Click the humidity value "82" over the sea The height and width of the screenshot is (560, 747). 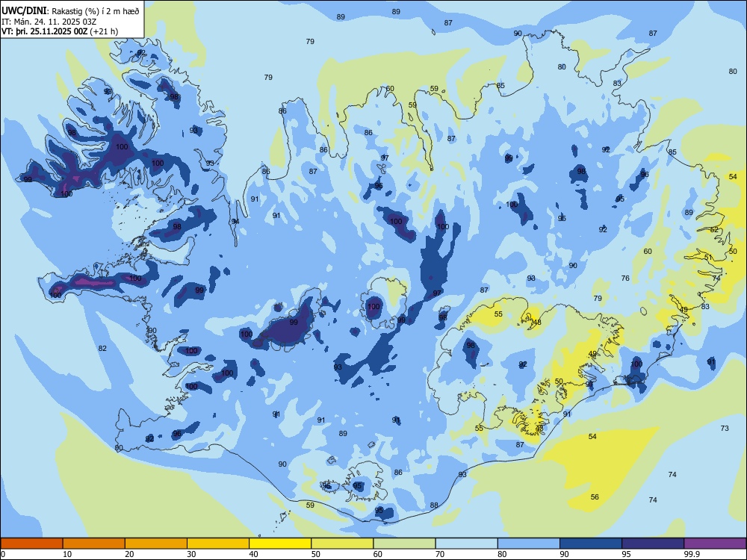(102, 349)
